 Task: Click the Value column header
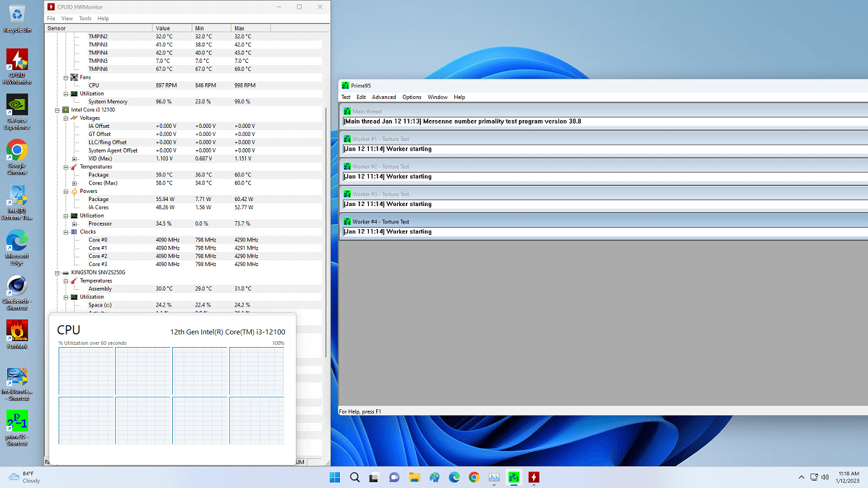(172, 28)
